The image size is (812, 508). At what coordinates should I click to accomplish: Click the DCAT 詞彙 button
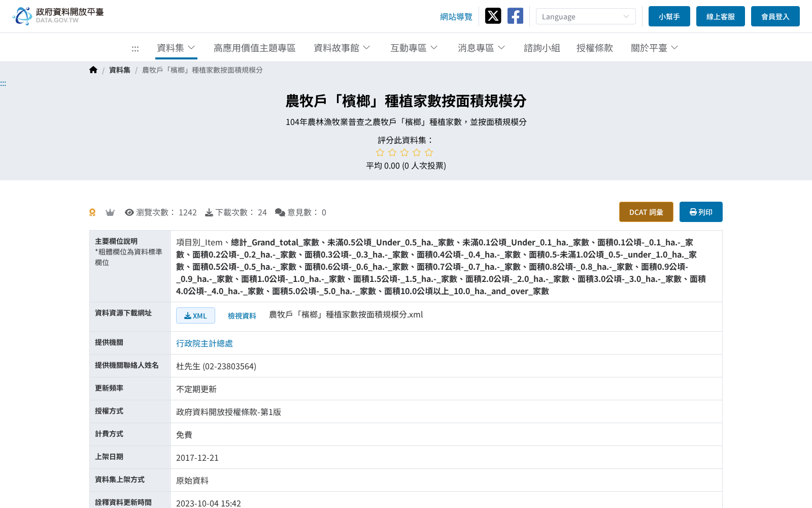[646, 212]
